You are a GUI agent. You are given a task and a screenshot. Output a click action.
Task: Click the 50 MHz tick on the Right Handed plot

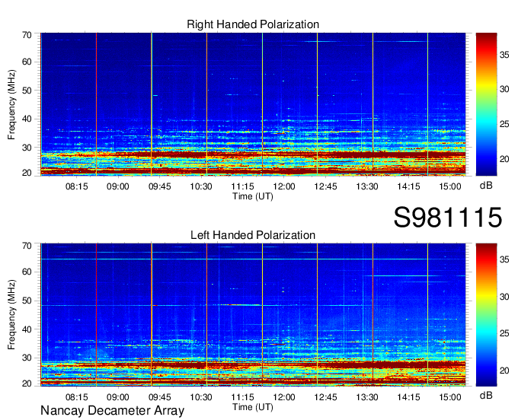(27, 91)
